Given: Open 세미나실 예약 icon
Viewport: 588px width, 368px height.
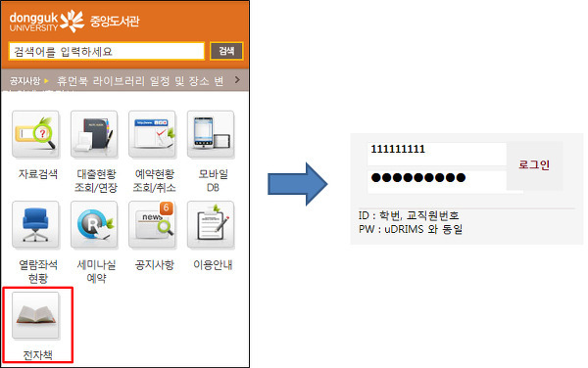Looking at the screenshot, I should click(94, 225).
